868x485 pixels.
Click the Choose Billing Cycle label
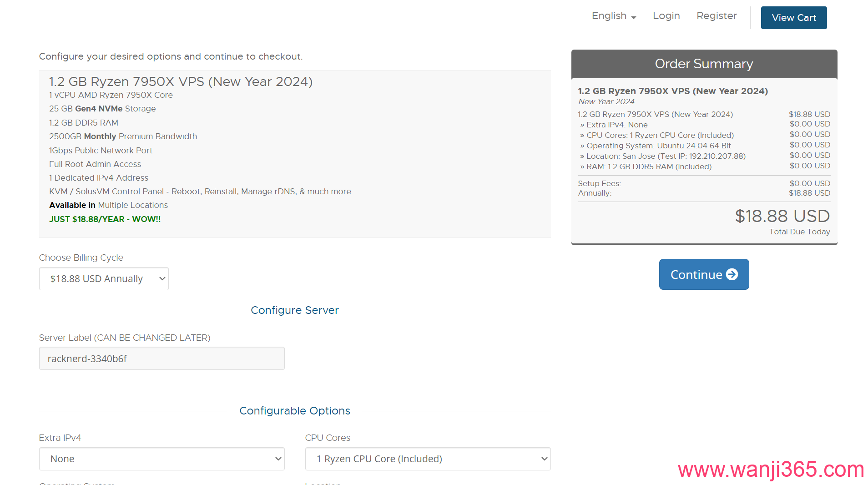pyautogui.click(x=81, y=258)
